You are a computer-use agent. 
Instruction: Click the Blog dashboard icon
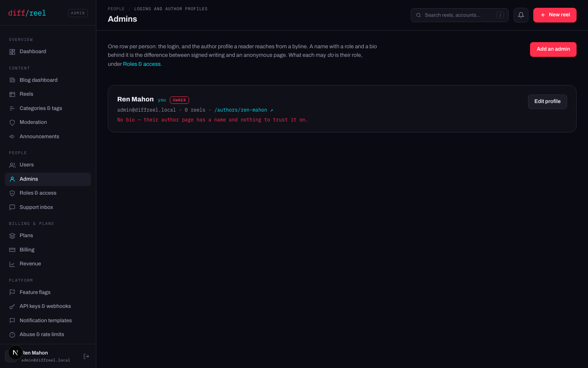12,80
